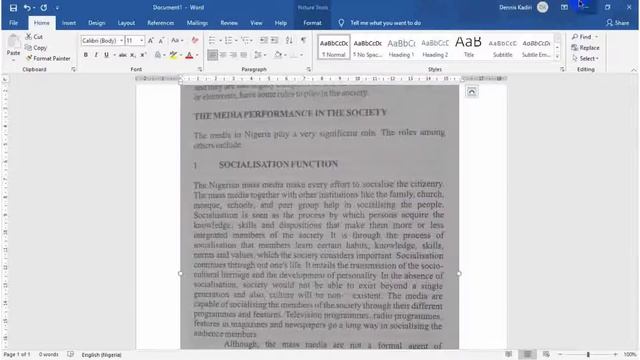Open the Picture Tools Format tab
Image resolution: width=640 pixels, height=360 pixels.
[x=312, y=23]
